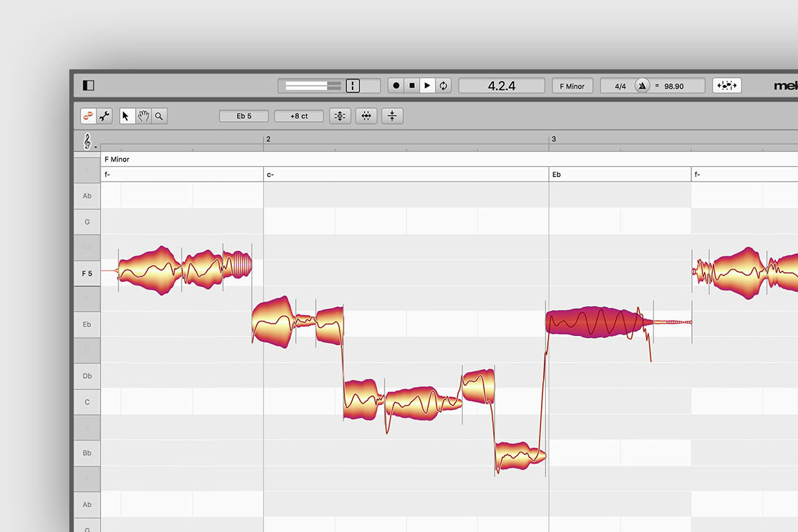Click bar 3 marker on time ruler

[x=553, y=139]
